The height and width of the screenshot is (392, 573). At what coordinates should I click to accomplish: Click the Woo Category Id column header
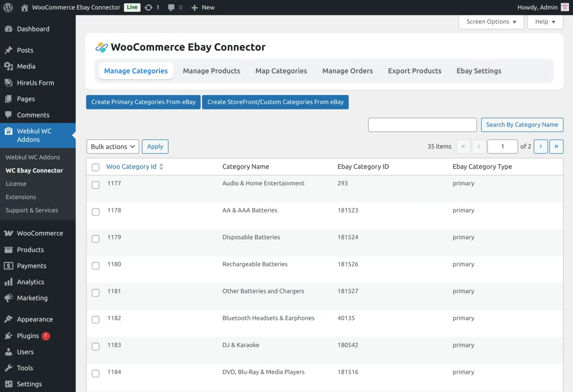[x=131, y=167]
